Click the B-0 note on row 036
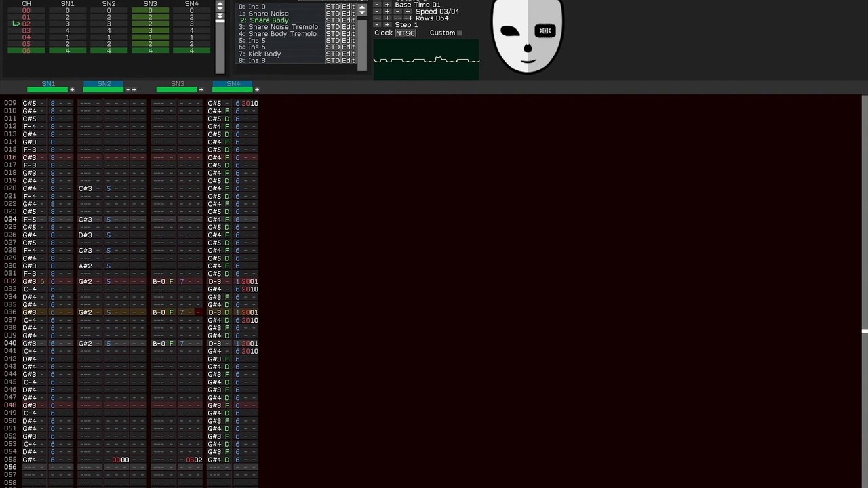 click(x=159, y=312)
